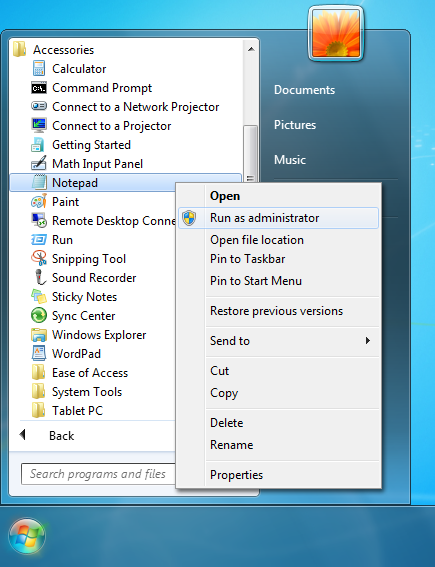
Task: Choose Rename from context menu
Action: pos(278,445)
